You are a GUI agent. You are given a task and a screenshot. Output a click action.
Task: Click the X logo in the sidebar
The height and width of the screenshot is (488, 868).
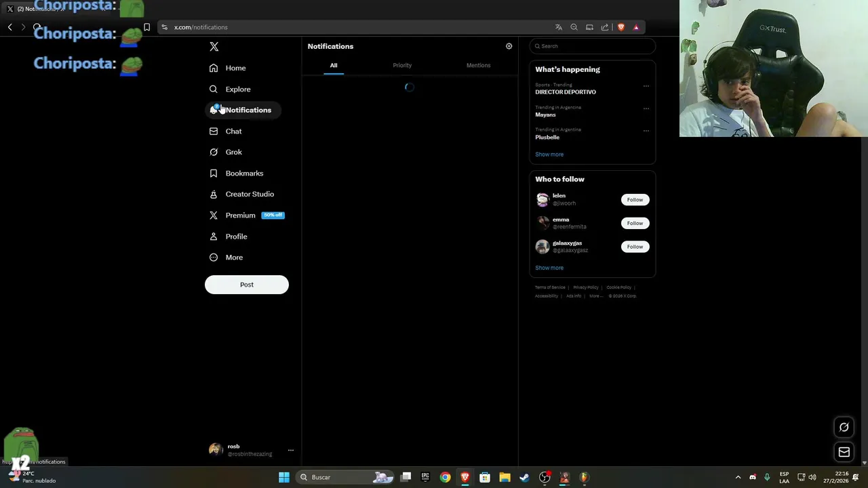tap(214, 47)
